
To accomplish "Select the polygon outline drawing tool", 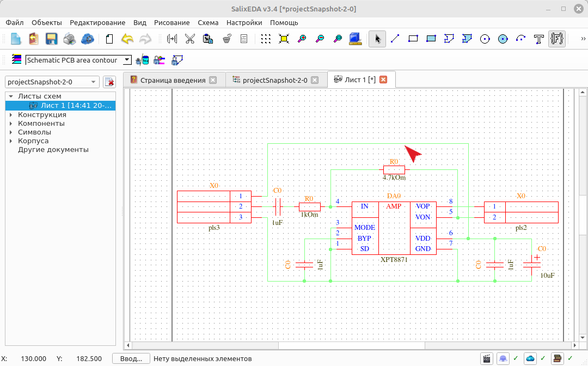I will point(449,39).
